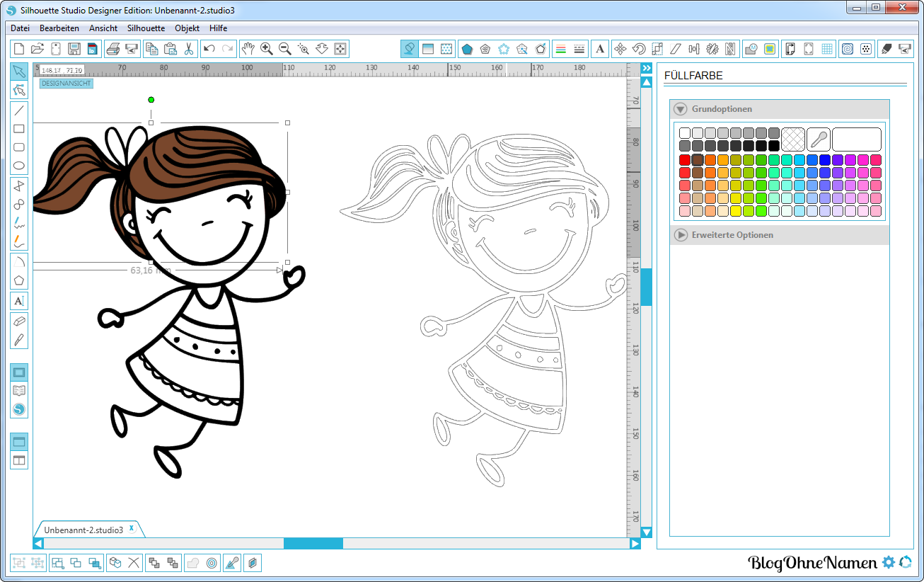924x582 pixels.
Task: Open the Library book icon
Action: point(19,390)
